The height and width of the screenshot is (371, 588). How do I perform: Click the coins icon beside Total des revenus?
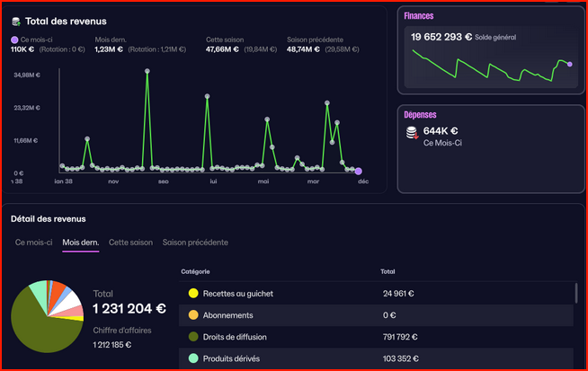point(15,20)
